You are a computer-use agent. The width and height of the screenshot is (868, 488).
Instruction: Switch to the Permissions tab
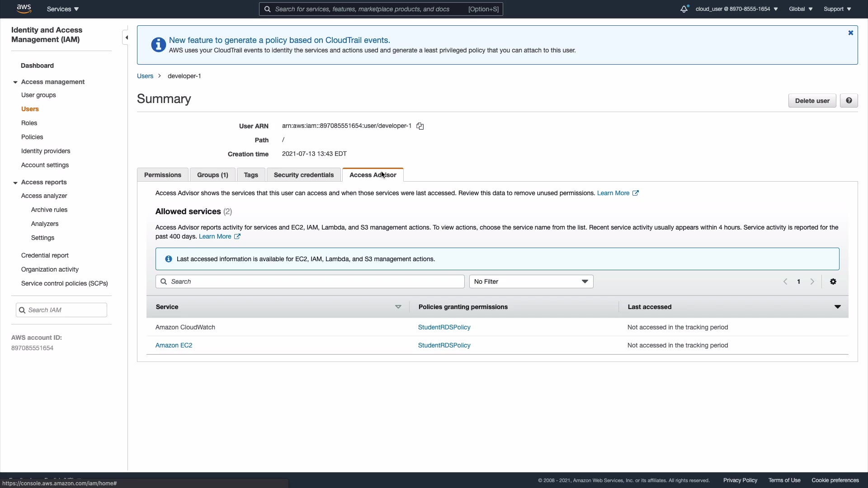click(162, 175)
